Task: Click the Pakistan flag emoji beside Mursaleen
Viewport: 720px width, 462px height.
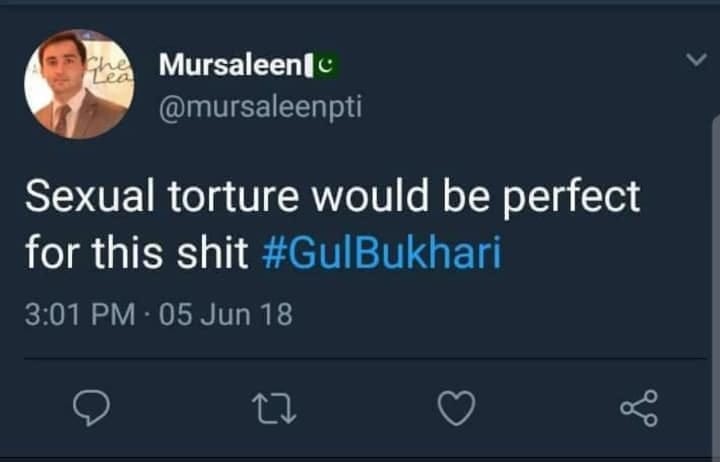Action: [329, 65]
